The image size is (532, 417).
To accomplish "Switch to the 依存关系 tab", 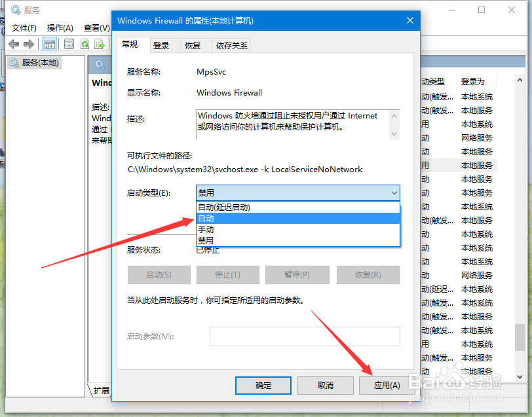I will coord(231,45).
